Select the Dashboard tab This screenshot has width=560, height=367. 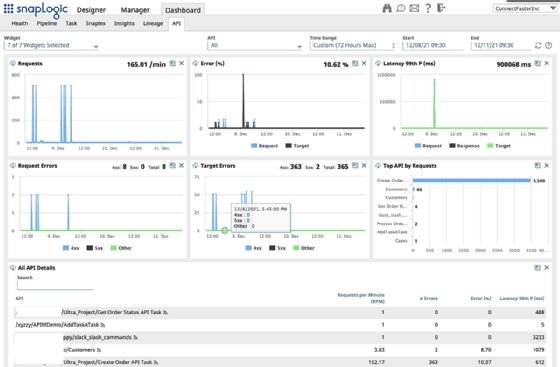183,10
